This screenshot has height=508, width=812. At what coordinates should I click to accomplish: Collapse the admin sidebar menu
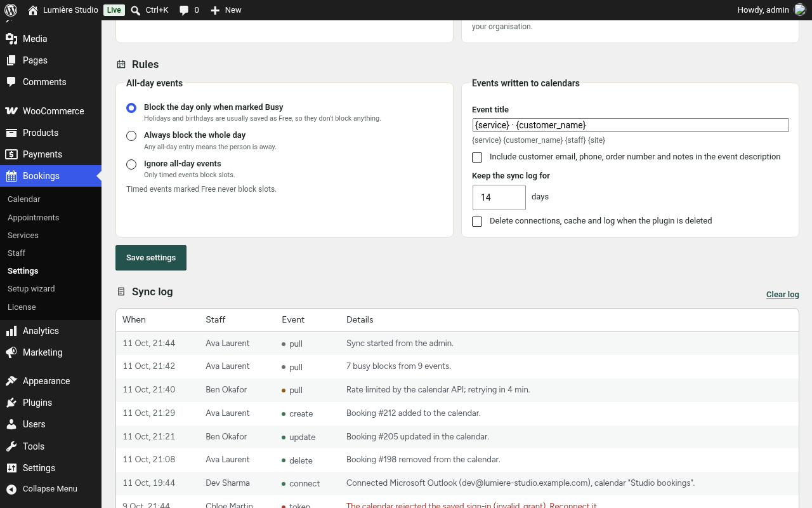coord(51,489)
